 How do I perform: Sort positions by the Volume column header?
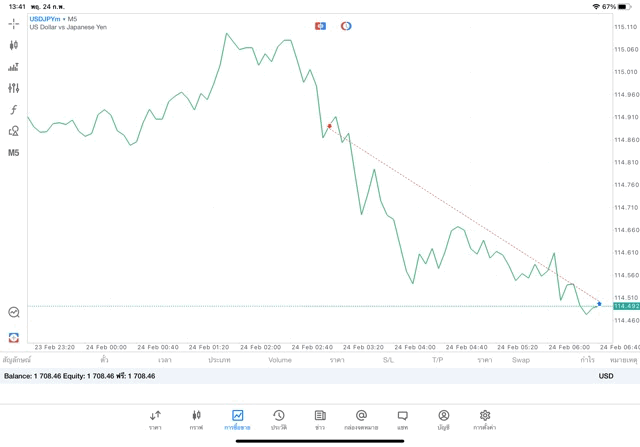click(280, 360)
